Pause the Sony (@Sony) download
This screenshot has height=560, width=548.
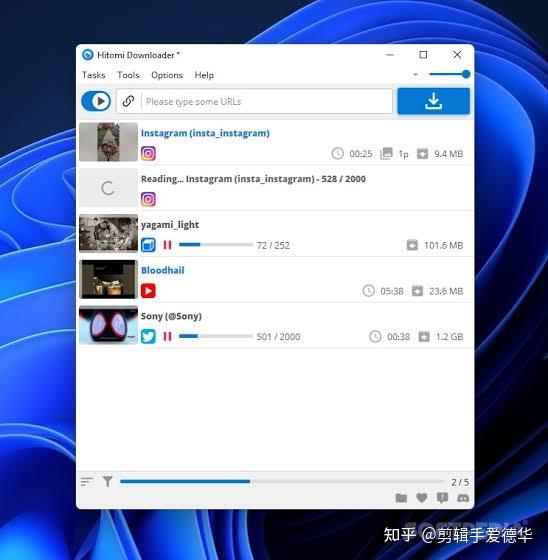[167, 336]
